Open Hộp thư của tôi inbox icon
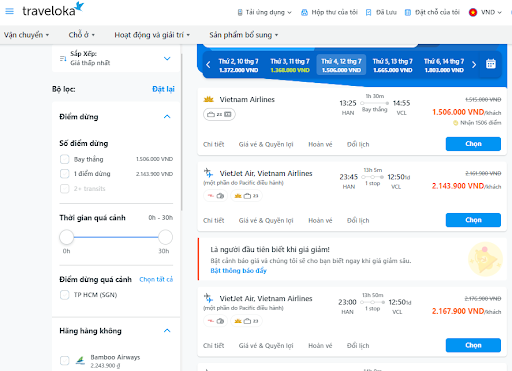The height and width of the screenshot is (371, 512). pyautogui.click(x=304, y=13)
